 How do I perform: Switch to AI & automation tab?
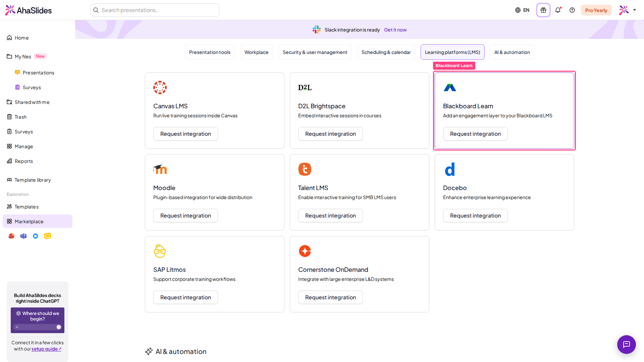coord(512,52)
